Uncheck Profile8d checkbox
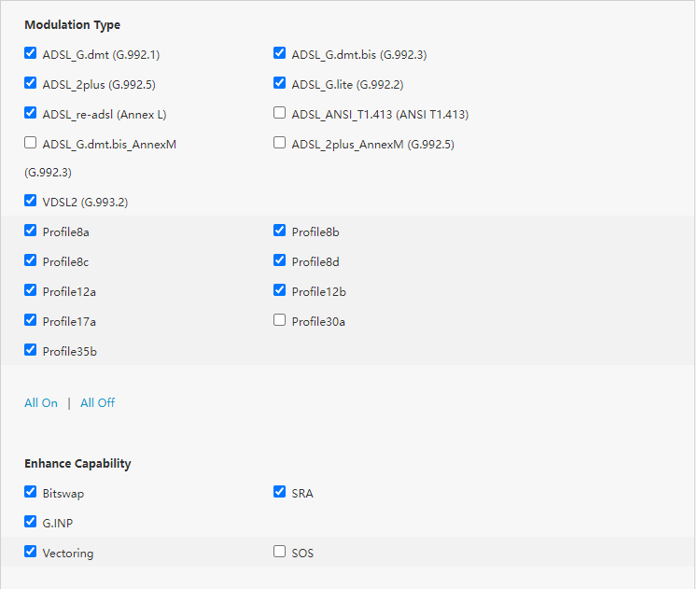700x589 pixels. tap(279, 260)
